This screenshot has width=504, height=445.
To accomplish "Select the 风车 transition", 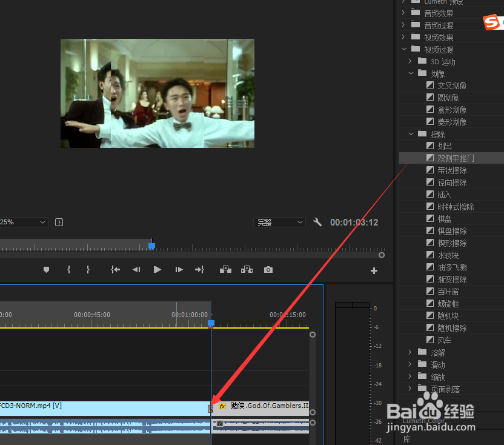I will tap(445, 340).
